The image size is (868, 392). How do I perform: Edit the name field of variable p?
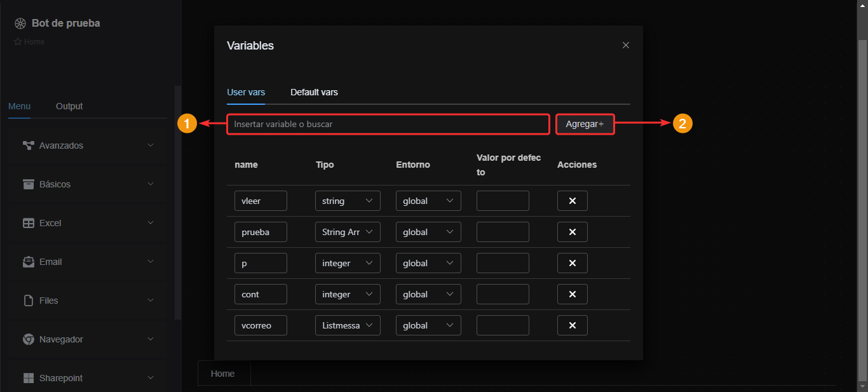pyautogui.click(x=261, y=263)
